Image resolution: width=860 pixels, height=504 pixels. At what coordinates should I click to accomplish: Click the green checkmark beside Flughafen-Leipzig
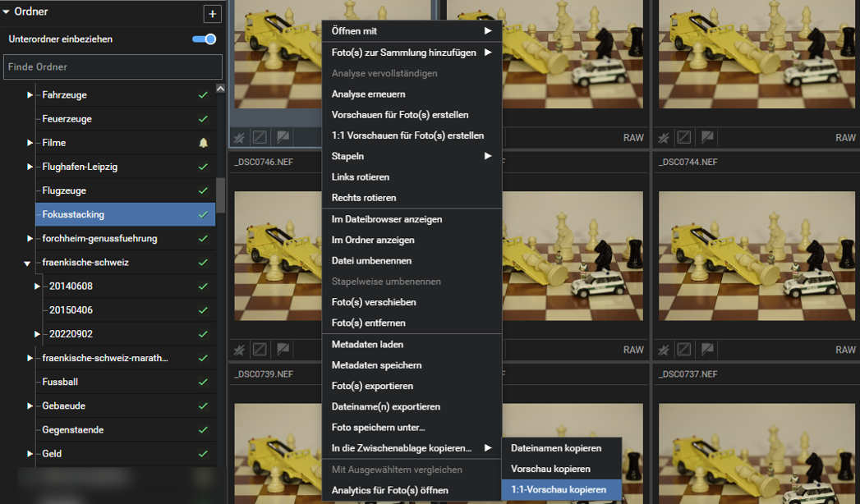tap(203, 167)
